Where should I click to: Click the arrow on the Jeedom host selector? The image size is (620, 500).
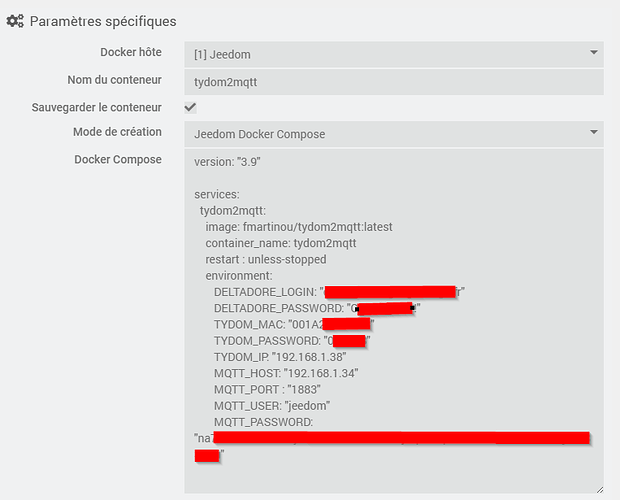tap(593, 52)
